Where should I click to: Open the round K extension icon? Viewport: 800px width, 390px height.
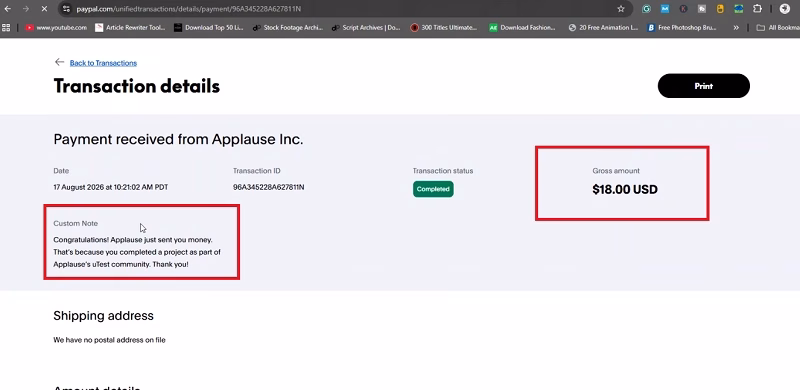[x=683, y=9]
